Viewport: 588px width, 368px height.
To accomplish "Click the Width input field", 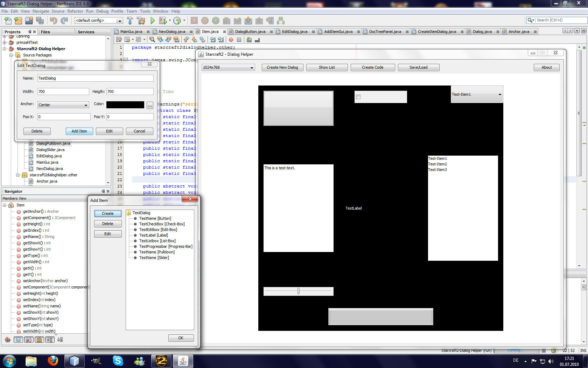I will (63, 91).
